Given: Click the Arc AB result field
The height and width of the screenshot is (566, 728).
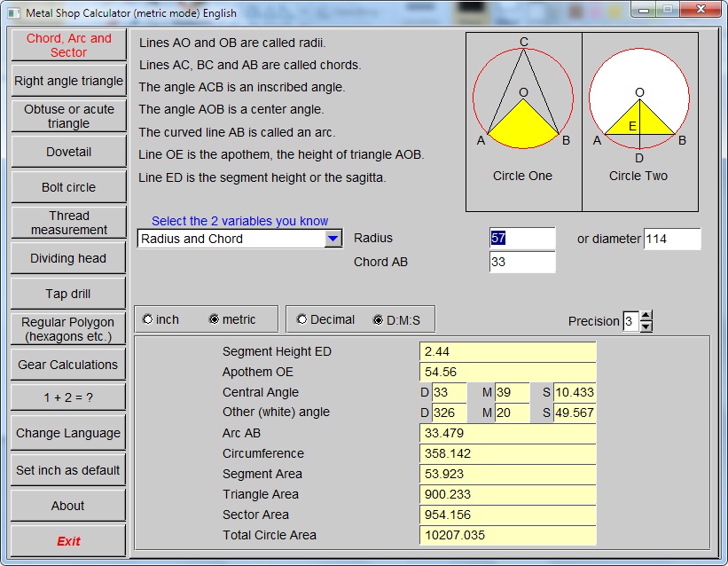Looking at the screenshot, I should (508, 433).
